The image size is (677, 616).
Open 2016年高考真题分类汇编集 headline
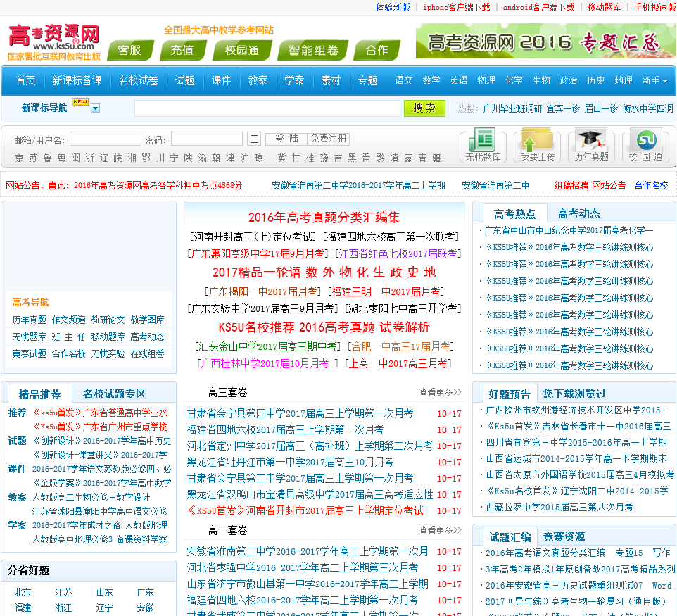(x=324, y=218)
